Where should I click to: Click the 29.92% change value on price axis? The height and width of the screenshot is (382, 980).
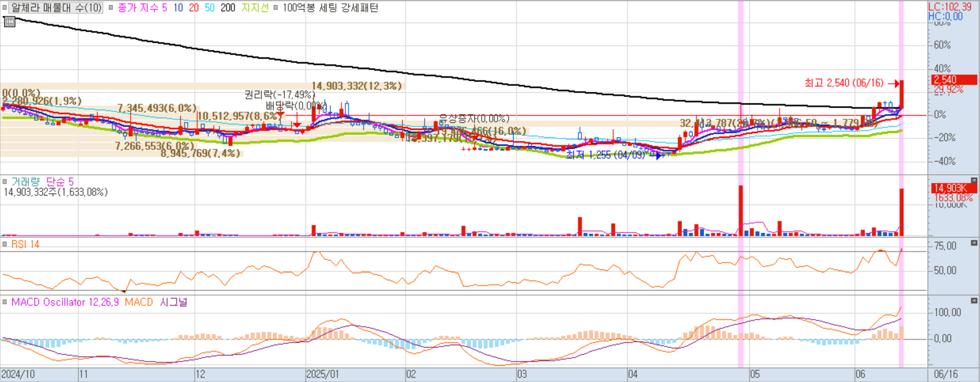949,90
